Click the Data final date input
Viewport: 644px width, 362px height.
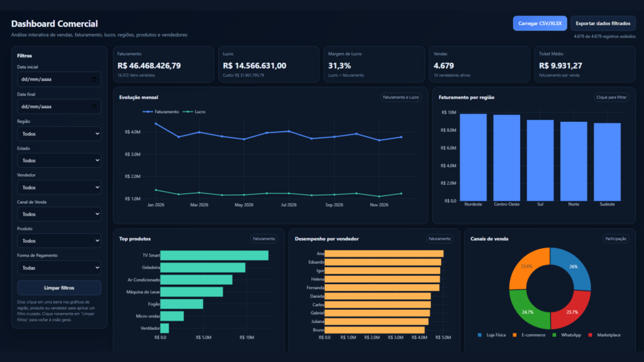click(59, 106)
